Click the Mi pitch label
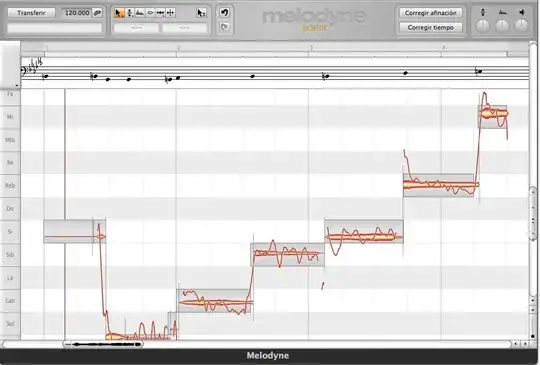 10,117
